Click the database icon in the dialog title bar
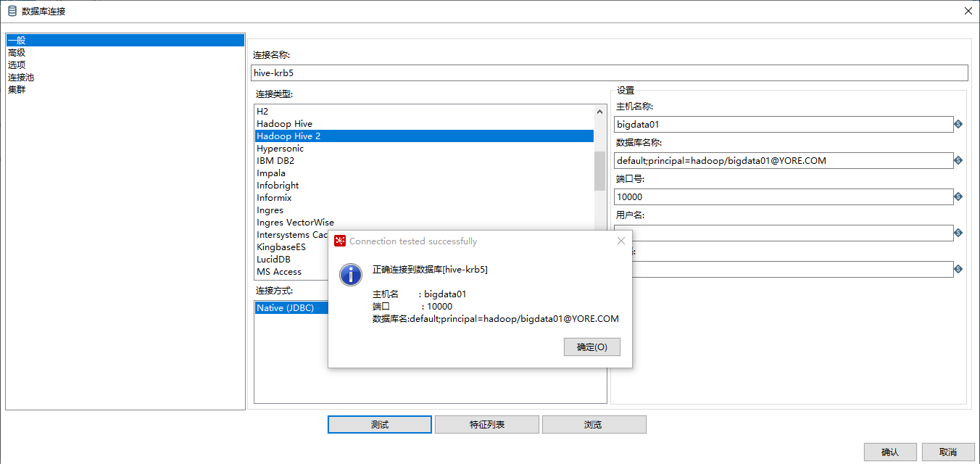This screenshot has height=464, width=980. [x=11, y=11]
